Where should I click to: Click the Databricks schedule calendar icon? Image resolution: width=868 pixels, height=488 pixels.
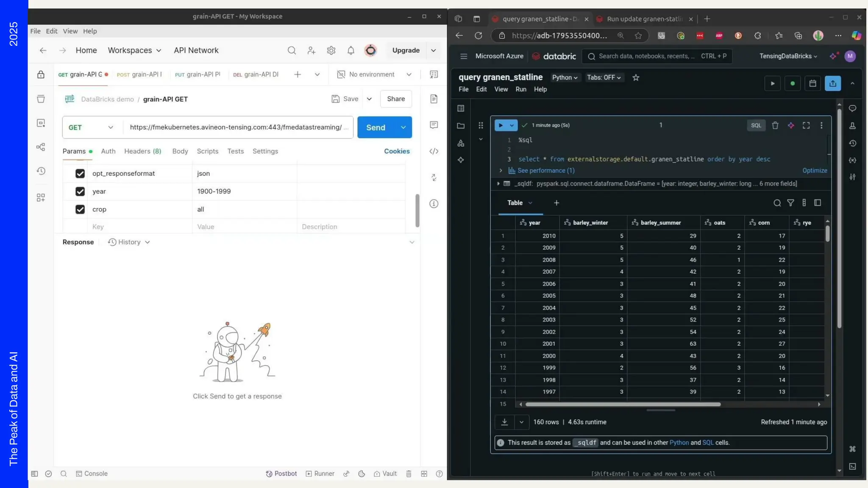click(x=812, y=83)
